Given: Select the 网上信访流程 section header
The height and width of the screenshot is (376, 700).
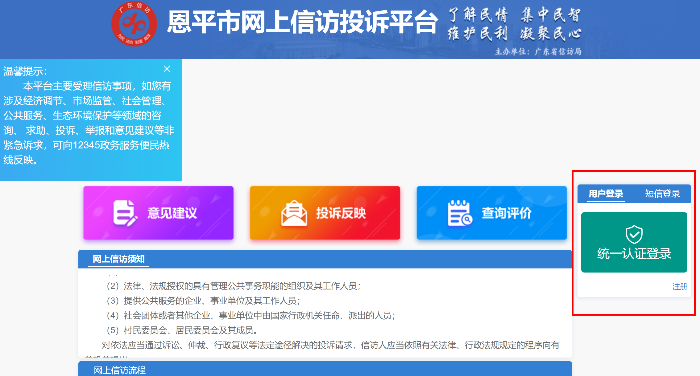Looking at the screenshot, I should tap(119, 370).
